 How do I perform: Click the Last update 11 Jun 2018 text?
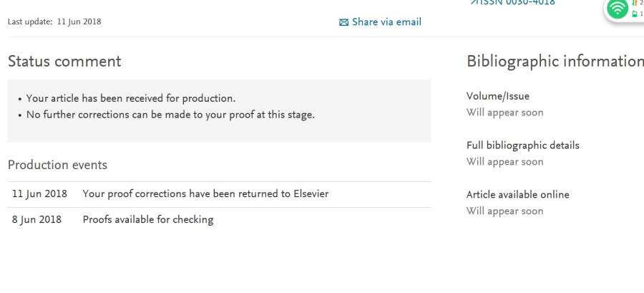click(x=54, y=21)
